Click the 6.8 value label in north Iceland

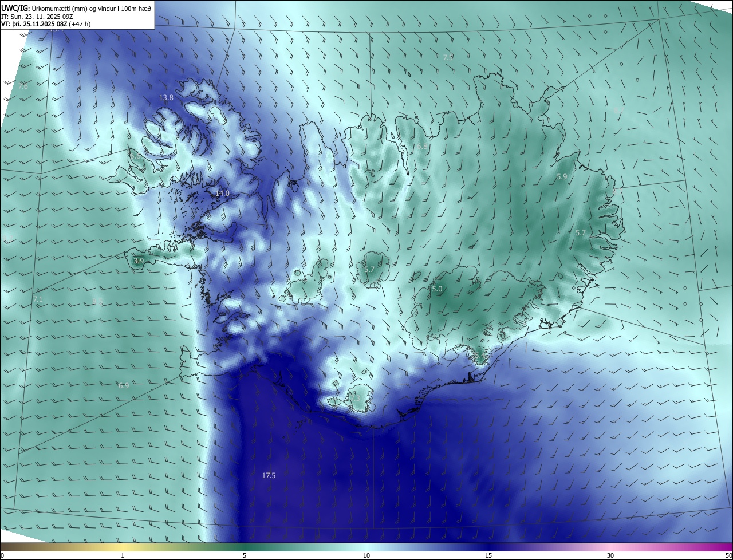pyautogui.click(x=422, y=147)
